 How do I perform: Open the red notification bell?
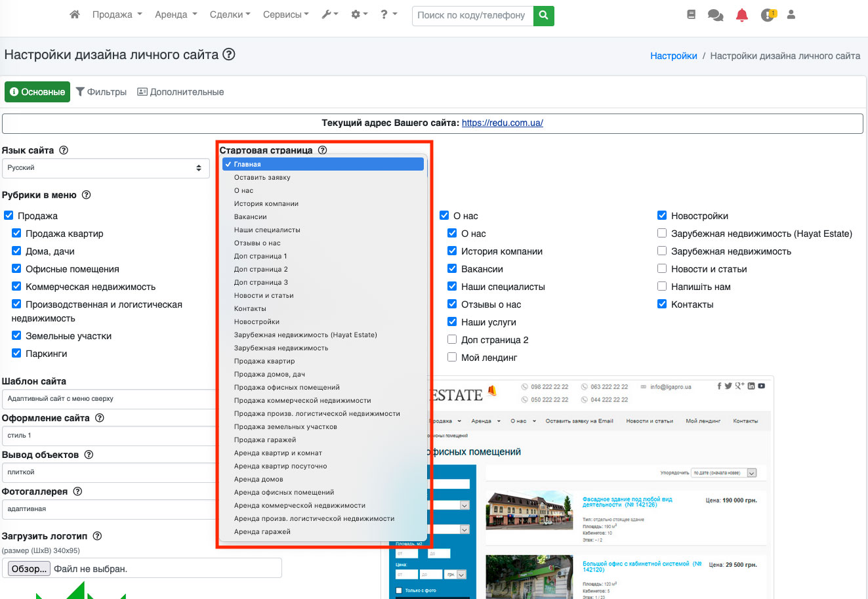click(742, 15)
